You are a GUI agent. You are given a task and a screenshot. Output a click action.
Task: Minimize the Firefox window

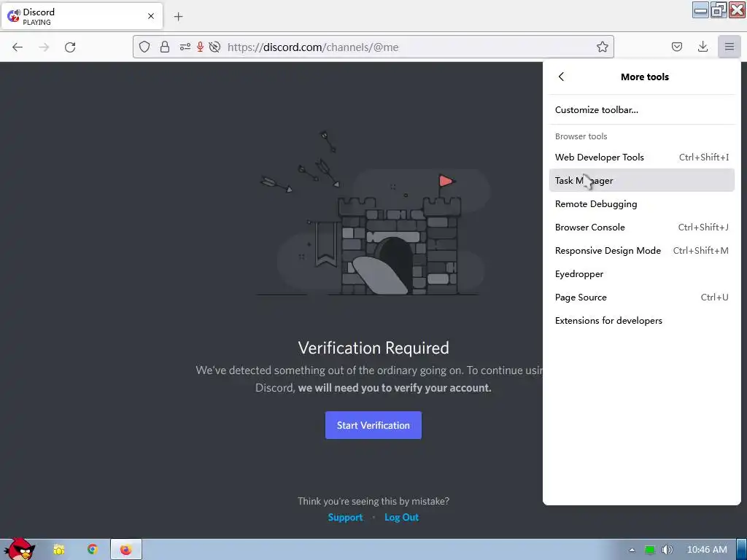tap(700, 9)
